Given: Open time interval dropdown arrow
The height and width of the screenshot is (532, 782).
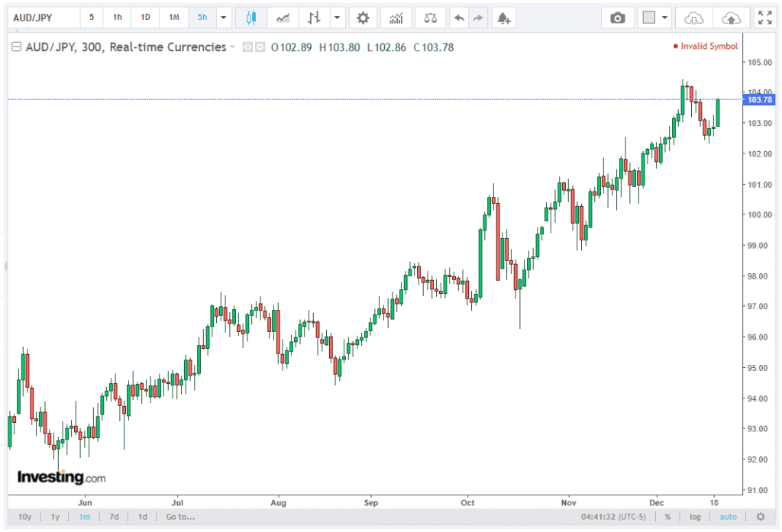Looking at the screenshot, I should [x=223, y=18].
